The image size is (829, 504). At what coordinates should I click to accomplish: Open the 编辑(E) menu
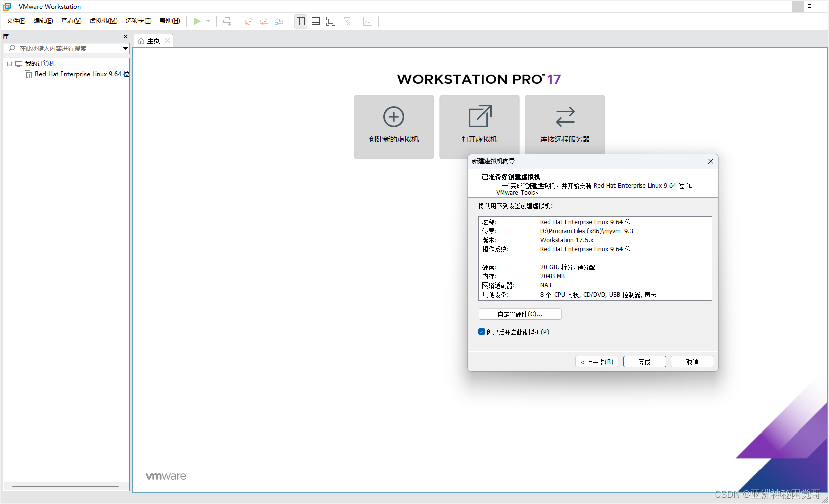coord(43,21)
